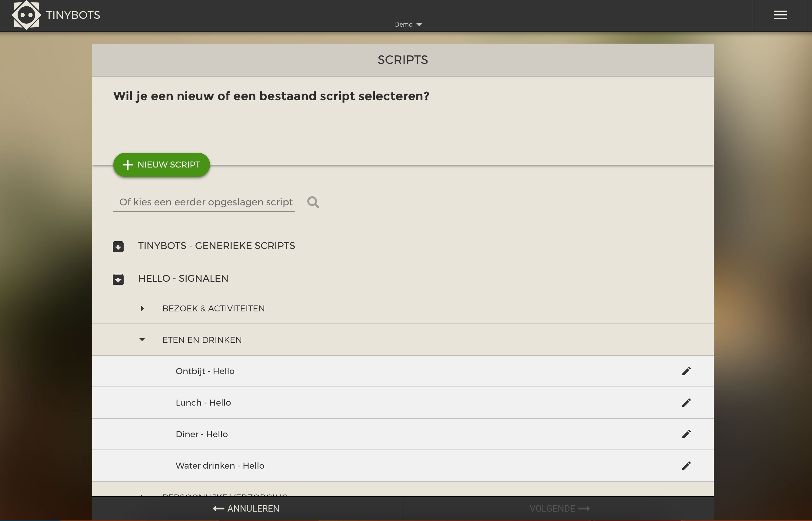This screenshot has height=521, width=812.
Task: Edit Diner - Hello with pencil
Action: [686, 434]
